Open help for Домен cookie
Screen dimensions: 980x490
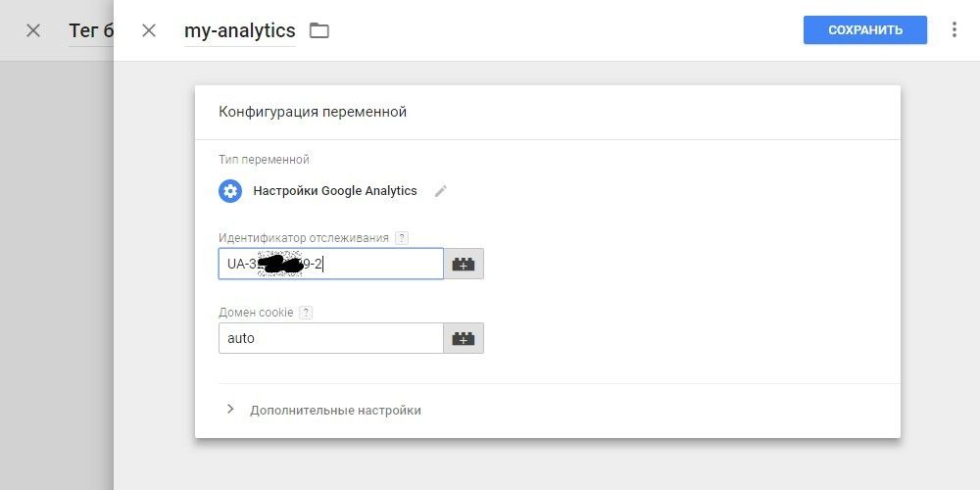pos(306,313)
